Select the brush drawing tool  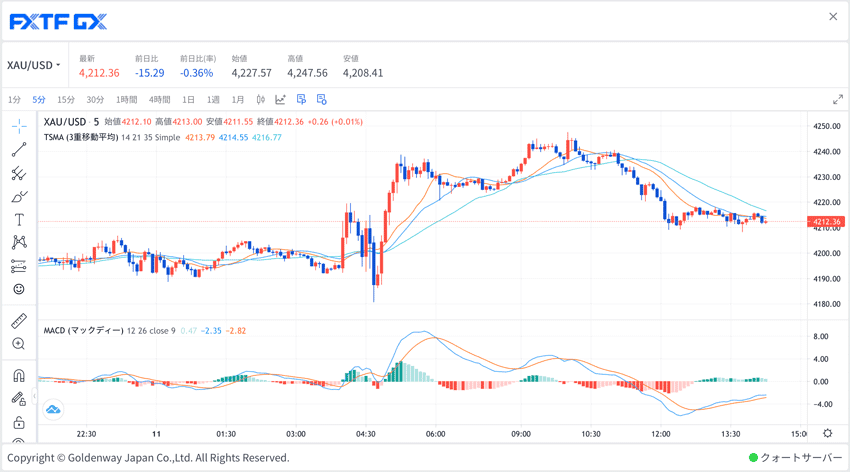click(x=19, y=196)
